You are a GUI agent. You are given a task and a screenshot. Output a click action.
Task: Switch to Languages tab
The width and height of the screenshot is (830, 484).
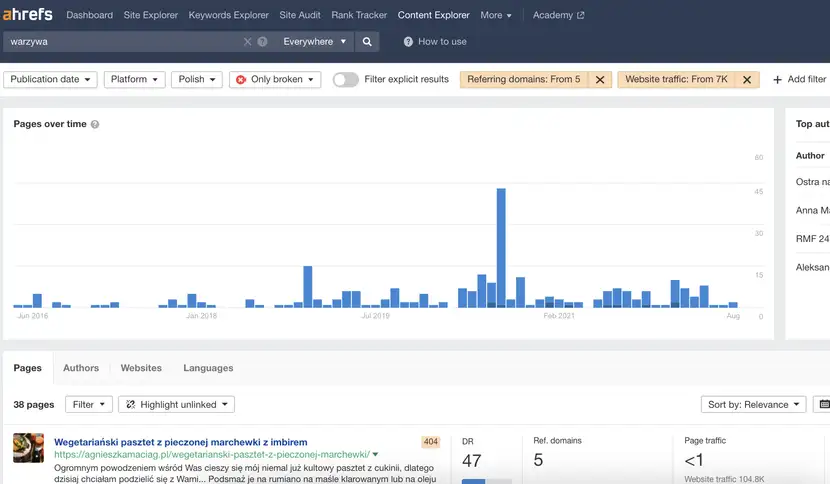[208, 368]
